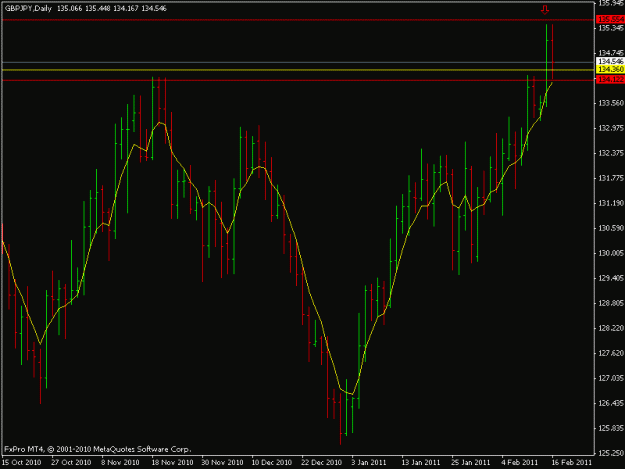Click the 132.375 price axis label

click(x=611, y=153)
